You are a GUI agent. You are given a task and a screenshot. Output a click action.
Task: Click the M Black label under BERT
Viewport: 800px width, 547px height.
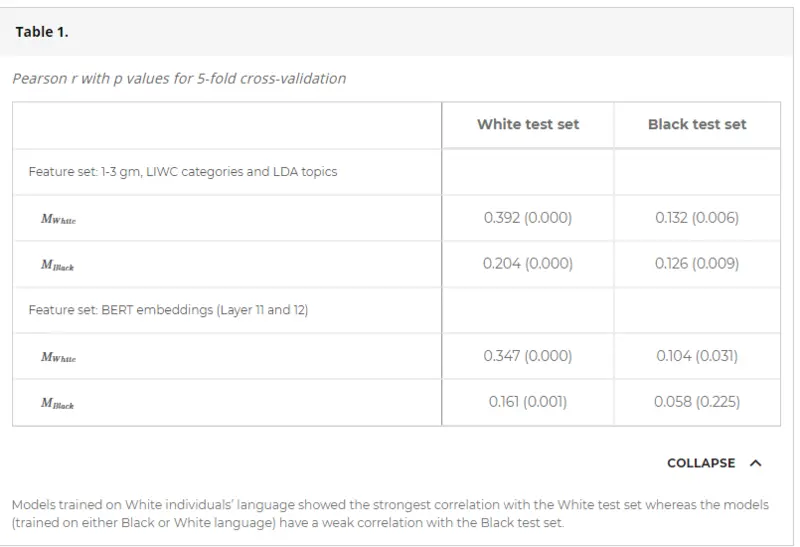57,403
